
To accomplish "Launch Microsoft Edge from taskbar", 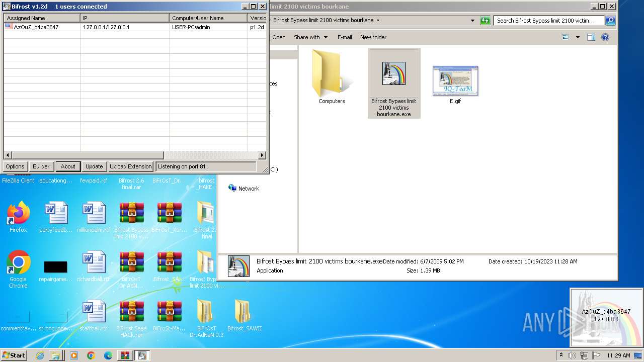I will coord(108,355).
